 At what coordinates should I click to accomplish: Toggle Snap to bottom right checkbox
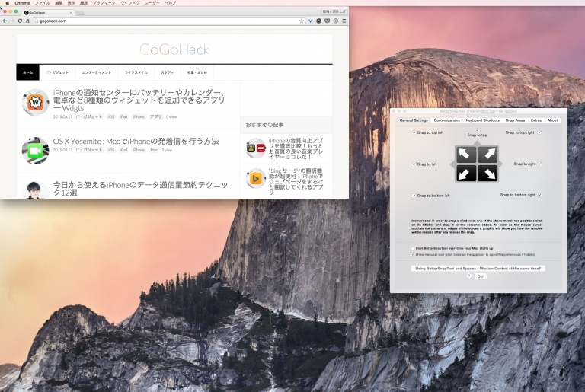tap(540, 195)
